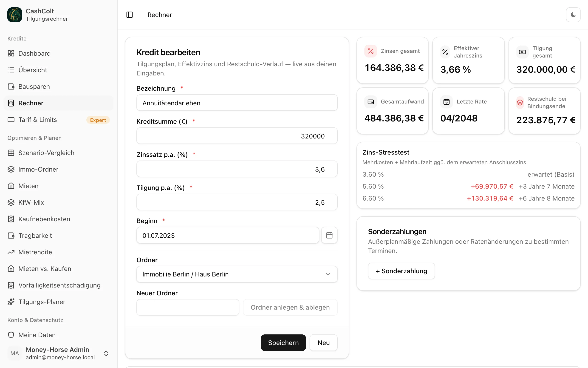Click the Meine Daten shield icon
Screen dimensions: 588x368
[11, 335]
